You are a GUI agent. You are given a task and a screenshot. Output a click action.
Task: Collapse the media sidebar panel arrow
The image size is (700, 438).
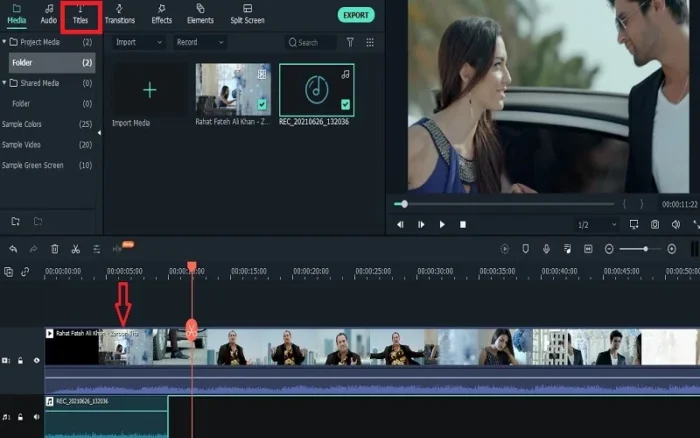(99, 133)
